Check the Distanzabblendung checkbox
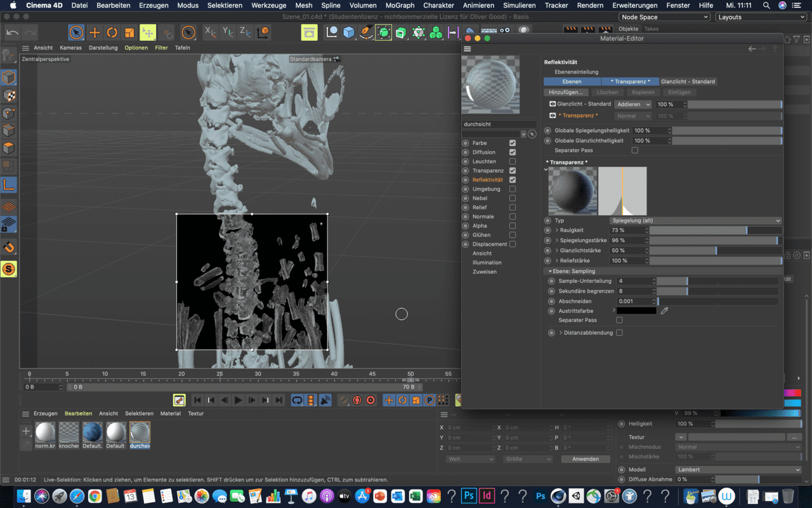The width and height of the screenshot is (812, 508). [x=619, y=333]
